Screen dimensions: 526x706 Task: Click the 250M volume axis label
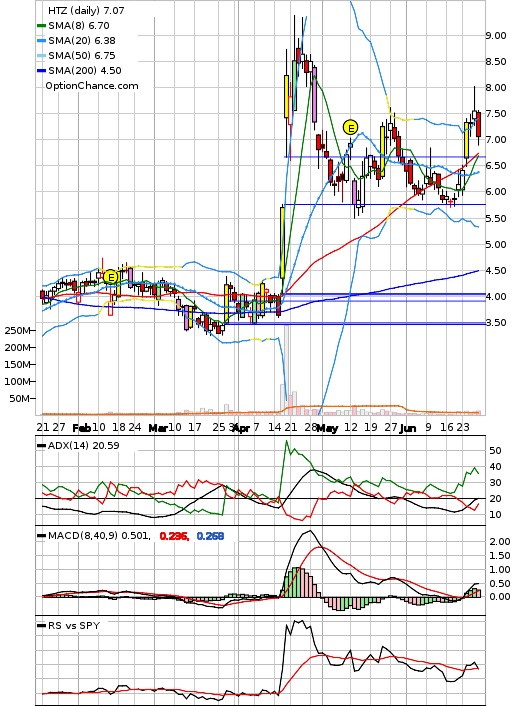(x=17, y=331)
